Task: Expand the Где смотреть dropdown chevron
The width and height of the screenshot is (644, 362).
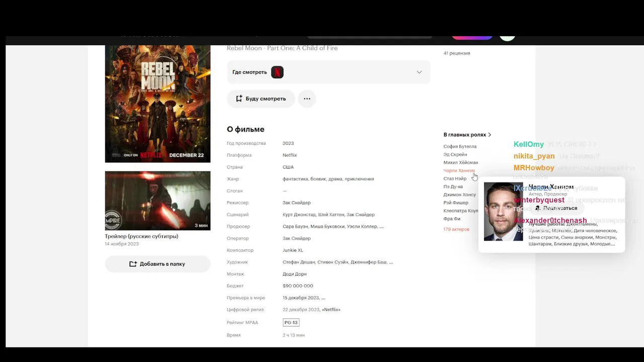Action: coord(419,72)
